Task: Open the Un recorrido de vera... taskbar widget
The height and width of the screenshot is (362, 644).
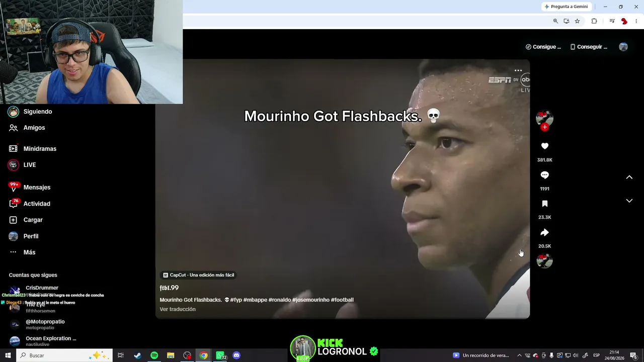Action: pos(481,355)
